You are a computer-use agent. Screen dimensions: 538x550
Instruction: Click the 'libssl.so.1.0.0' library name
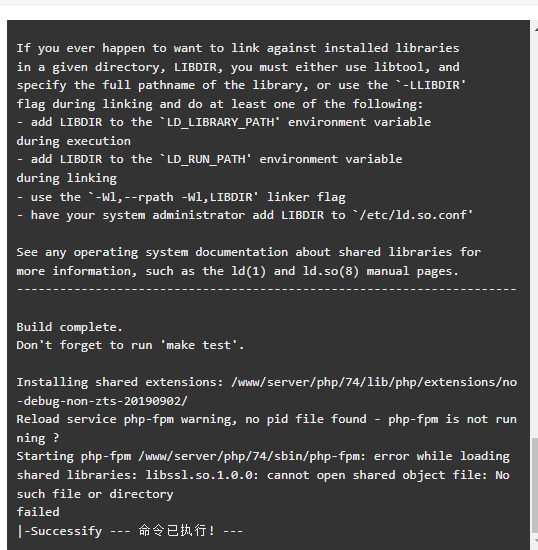[199, 475]
